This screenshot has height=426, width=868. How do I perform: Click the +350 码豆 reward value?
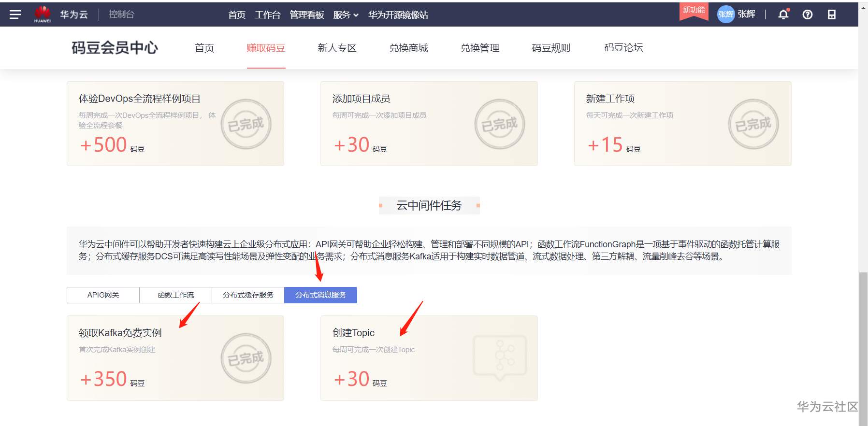click(x=112, y=379)
